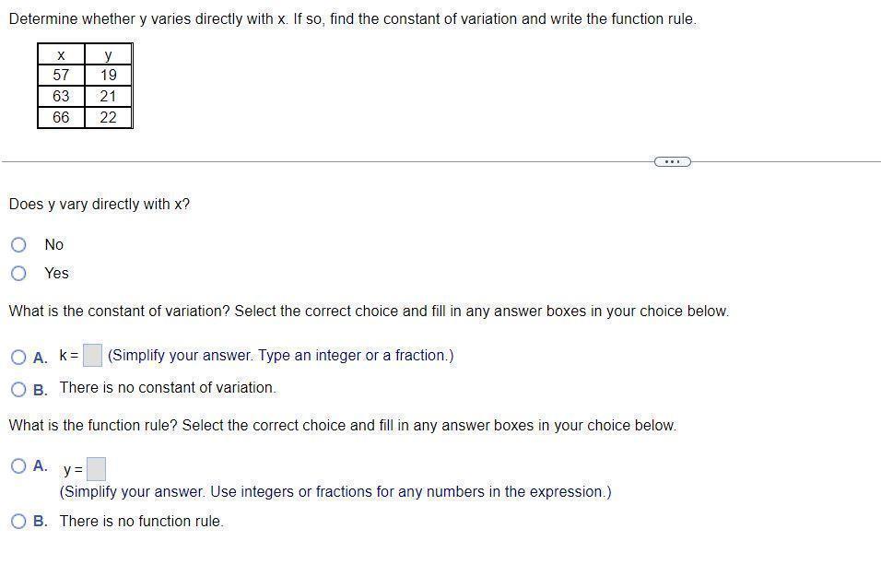The image size is (881, 588).
Task: Click the table cell containing 19
Action: (108, 76)
